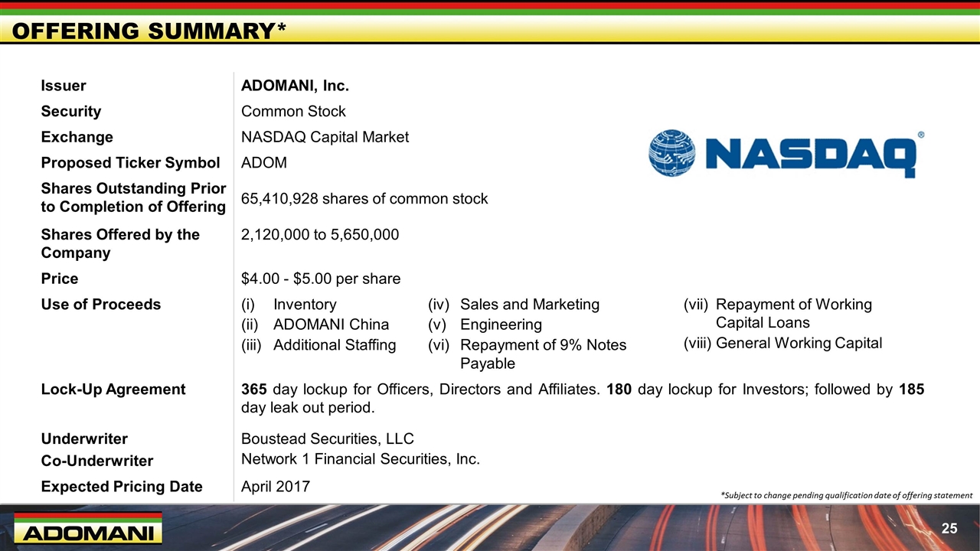Image resolution: width=980 pixels, height=551 pixels.
Task: Click General Working Capital item
Action: tap(799, 343)
